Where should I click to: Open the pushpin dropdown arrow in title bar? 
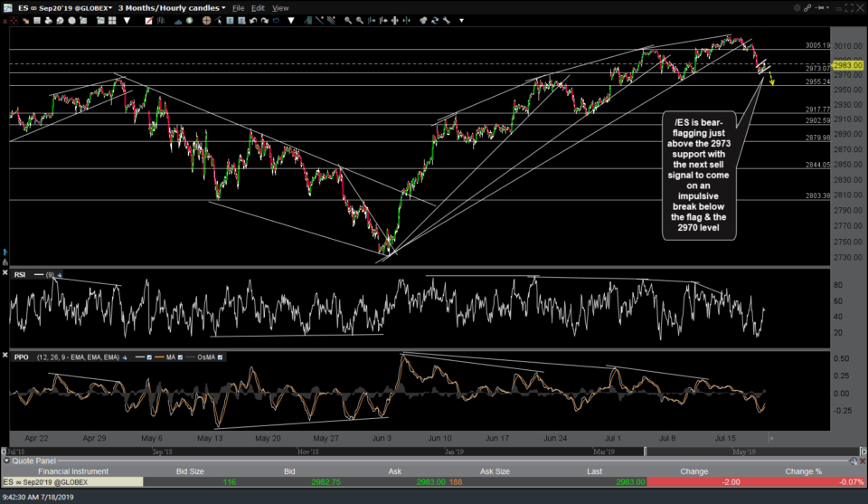827,8
